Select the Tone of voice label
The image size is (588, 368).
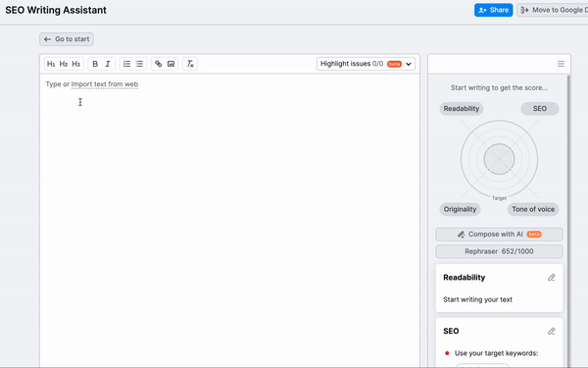click(x=533, y=209)
